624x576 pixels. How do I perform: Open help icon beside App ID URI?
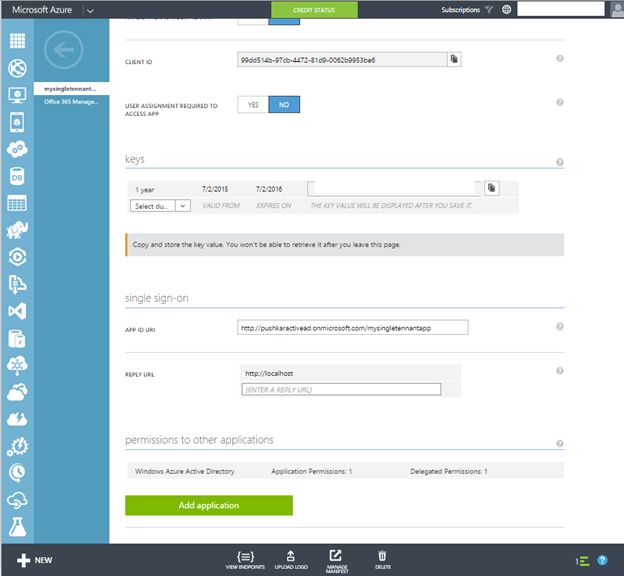click(x=560, y=327)
